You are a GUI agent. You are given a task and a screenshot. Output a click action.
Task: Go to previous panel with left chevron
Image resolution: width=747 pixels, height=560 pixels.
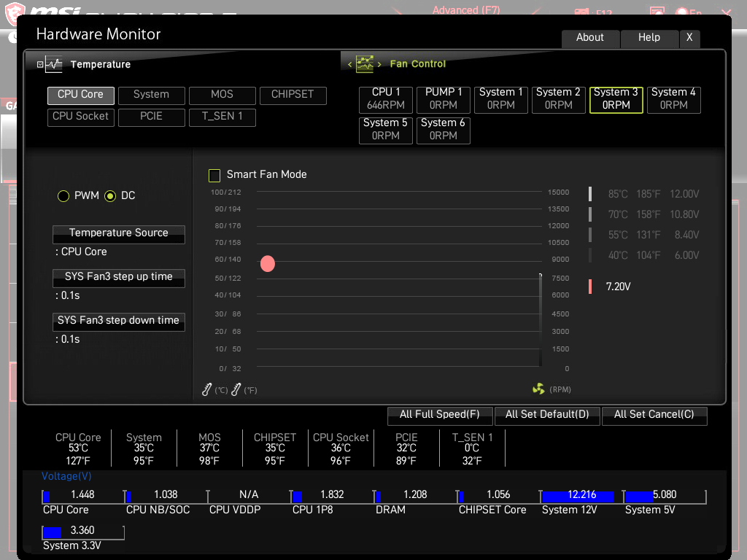(x=349, y=64)
